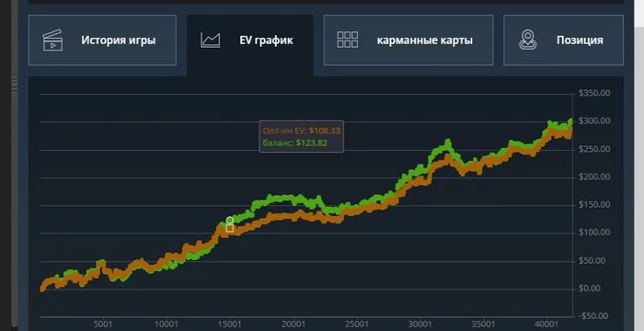Click the $250.00 axis label
Screen dimensions: 644x331
[594, 149]
